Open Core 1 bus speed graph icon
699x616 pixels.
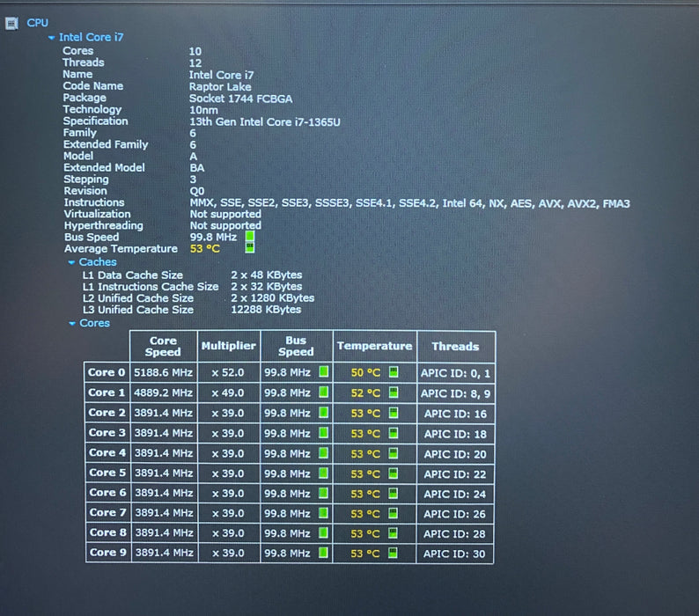[324, 392]
